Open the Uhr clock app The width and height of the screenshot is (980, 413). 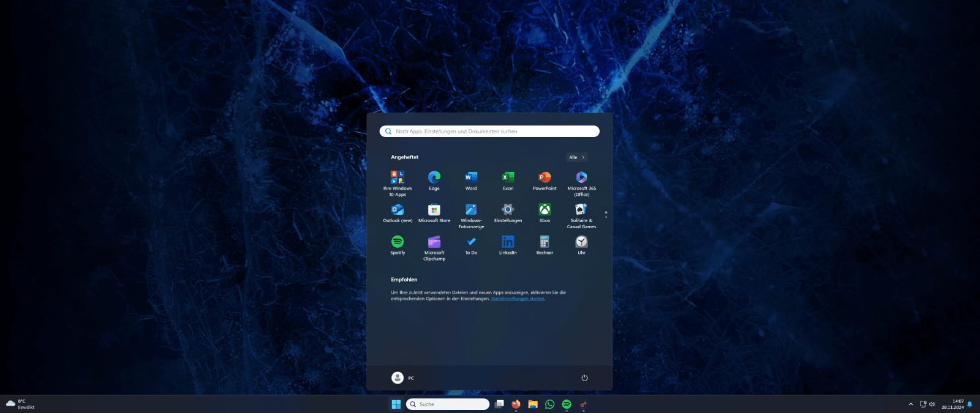581,245
